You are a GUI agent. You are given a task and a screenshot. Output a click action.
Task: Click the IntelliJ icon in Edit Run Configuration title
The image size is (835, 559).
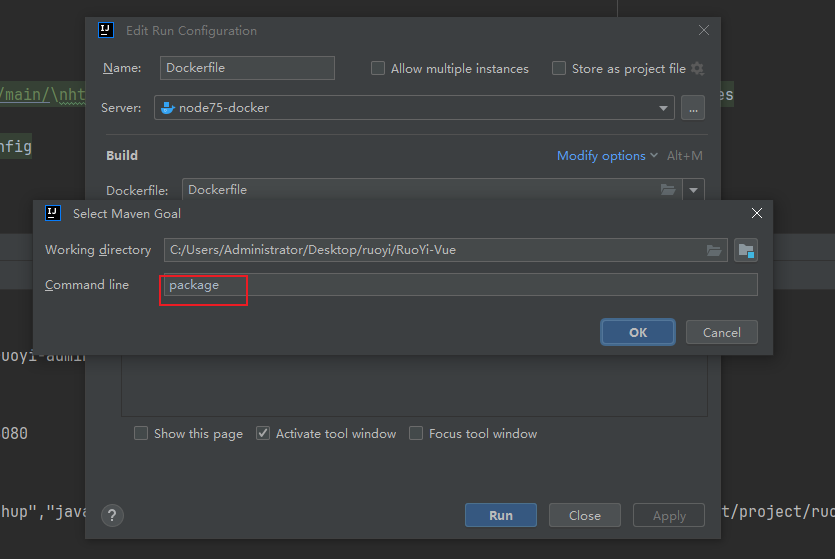[x=106, y=30]
